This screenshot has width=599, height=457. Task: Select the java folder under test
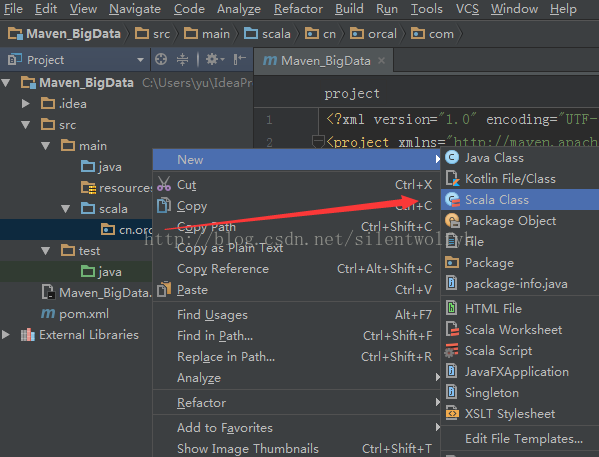pyautogui.click(x=110, y=272)
